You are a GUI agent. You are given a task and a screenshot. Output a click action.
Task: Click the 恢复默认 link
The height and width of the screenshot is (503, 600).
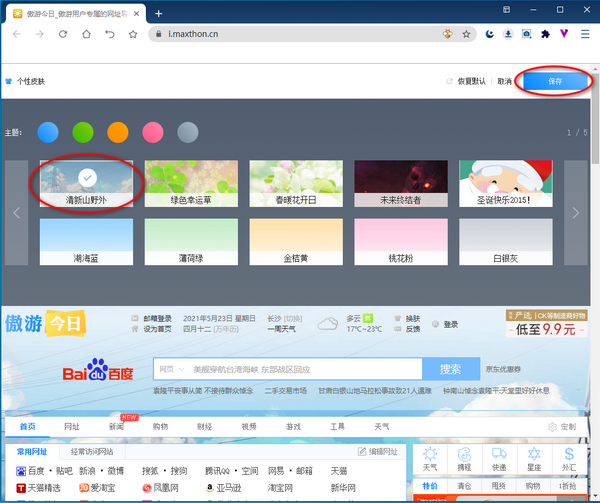[x=470, y=82]
